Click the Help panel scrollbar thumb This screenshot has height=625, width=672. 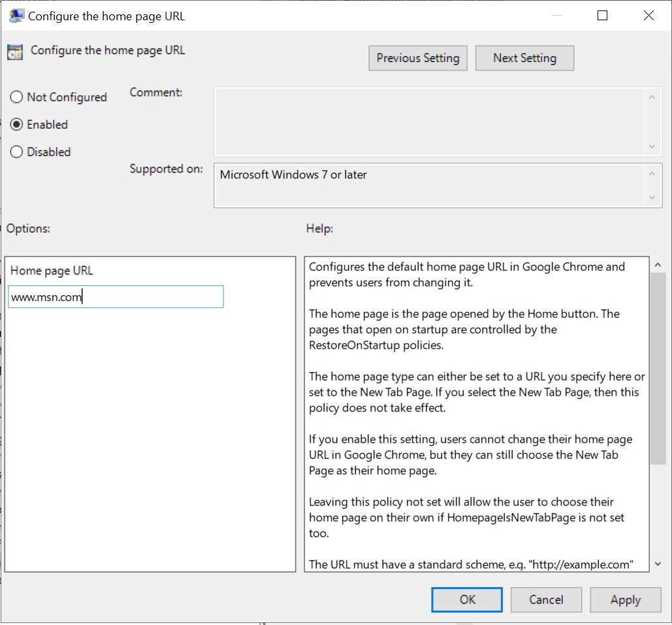[657, 369]
